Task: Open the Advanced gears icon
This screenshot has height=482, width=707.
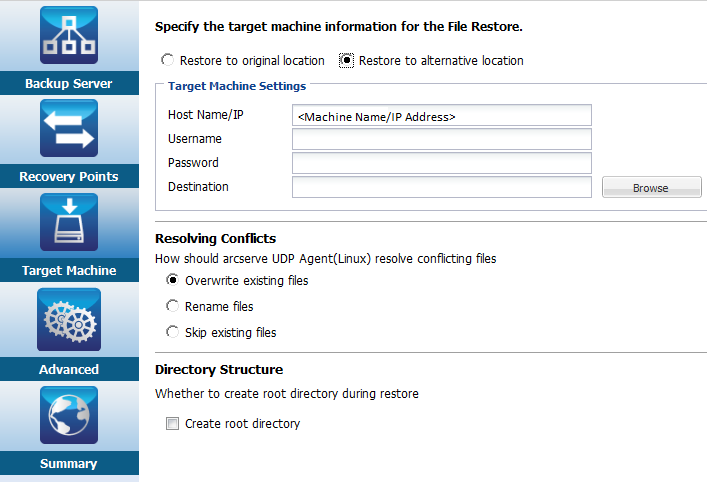Action: (69, 318)
